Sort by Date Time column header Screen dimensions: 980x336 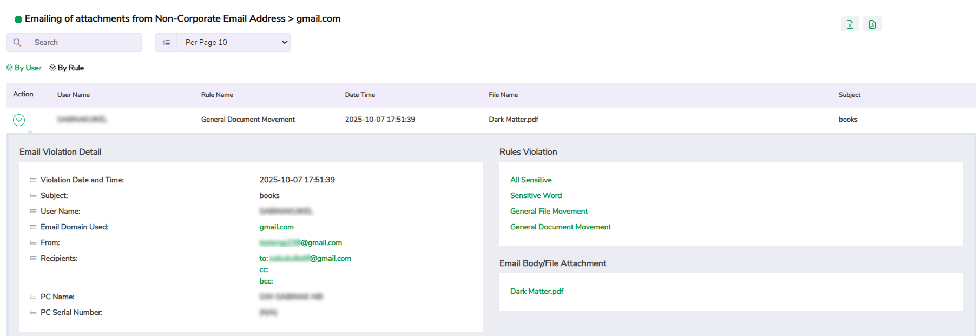[360, 95]
